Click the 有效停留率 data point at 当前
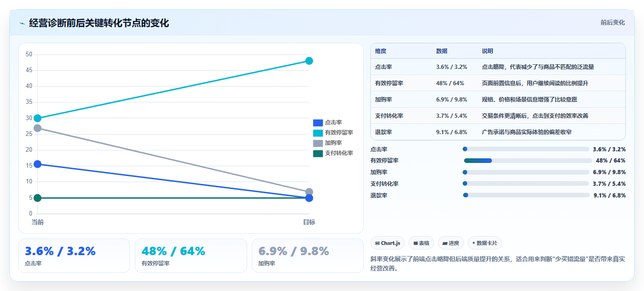Viewport: 644px width, 291px height. point(37,118)
